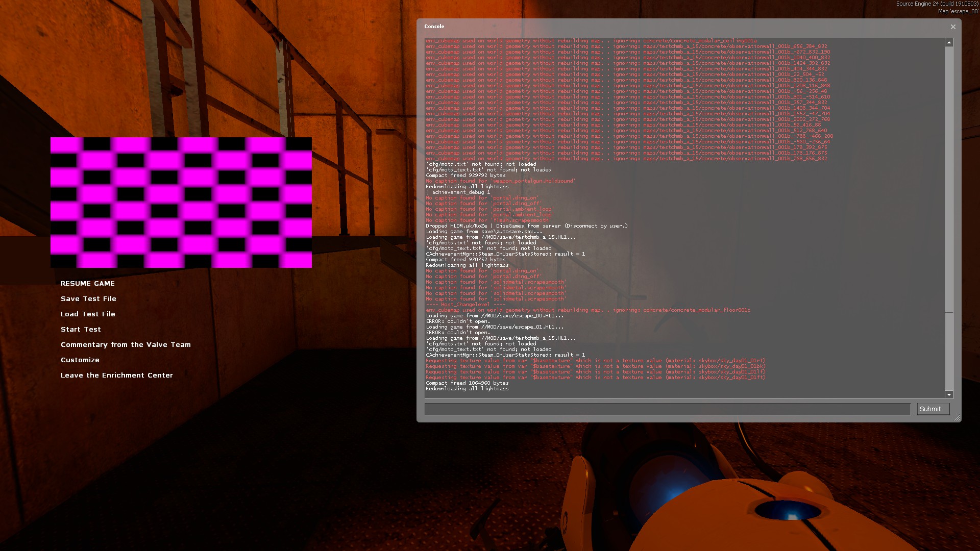Viewport: 980px width, 551px height.
Task: Click the Console window title bar
Action: pos(684,27)
